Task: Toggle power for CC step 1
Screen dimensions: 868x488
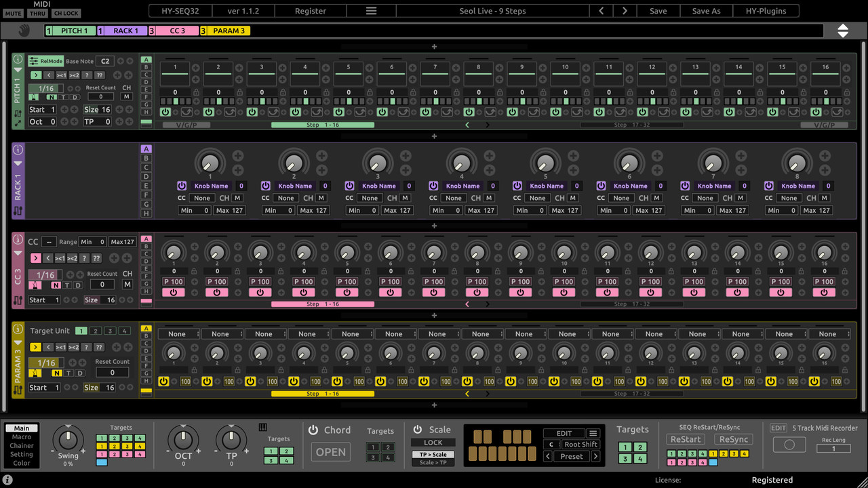Action: coord(174,292)
